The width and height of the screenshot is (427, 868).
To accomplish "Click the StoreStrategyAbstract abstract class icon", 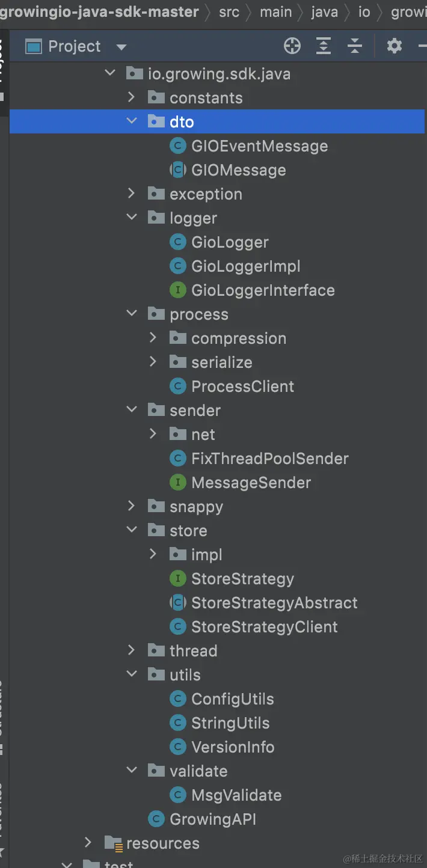I will [177, 603].
